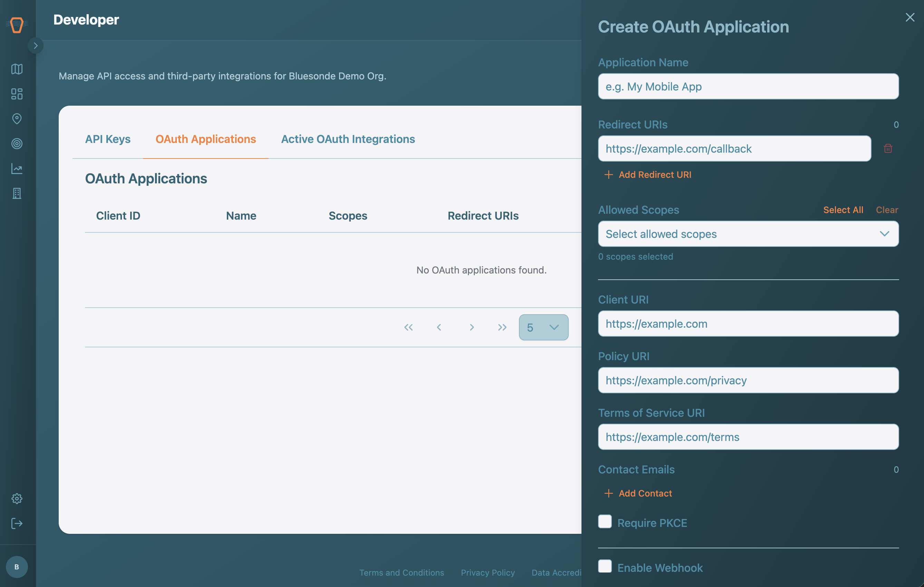Screen dimensions: 924x587
Task: Open the Select allowed scopes dropdown
Action: [x=748, y=234]
